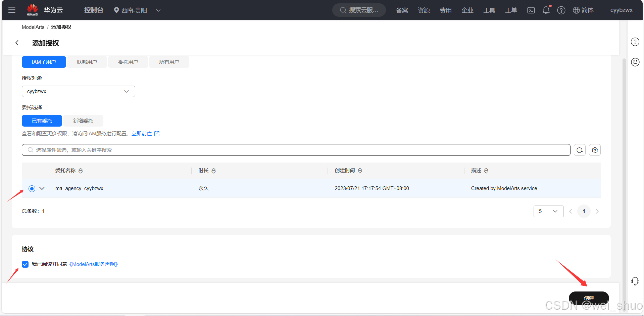644x316 pixels.
Task: Go back with the left arrow beside 添加授权
Action: (x=17, y=43)
